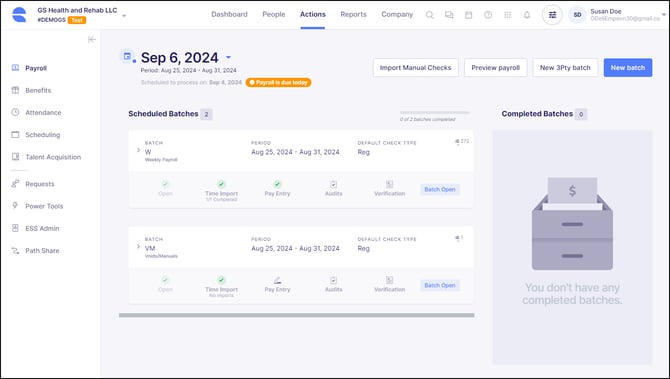This screenshot has height=379, width=670.
Task: Click the company logo icon
Action: click(19, 15)
